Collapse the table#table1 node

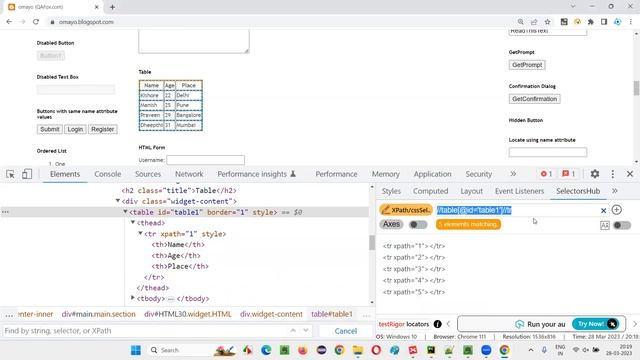pos(125,211)
